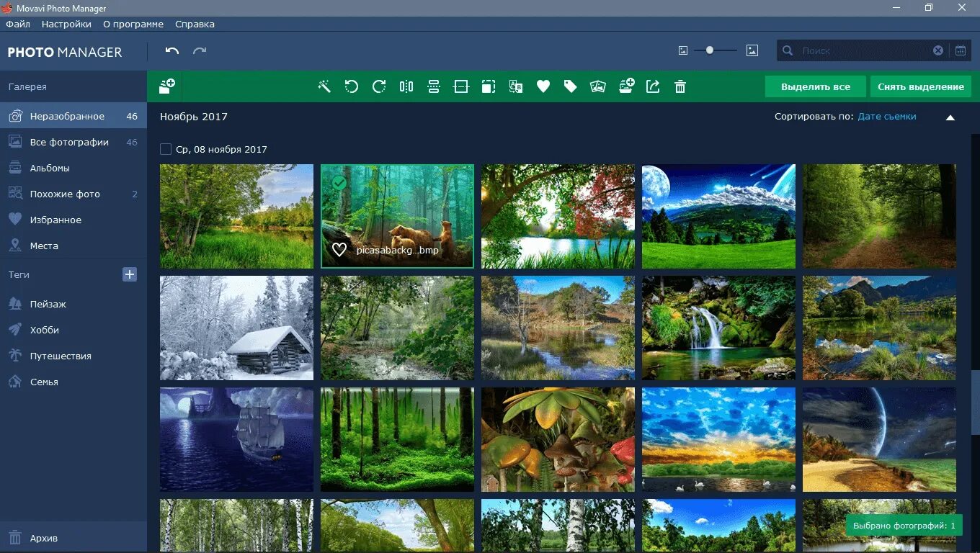Flip photo horizontally
Screen dimensions: 980x553
coord(406,86)
